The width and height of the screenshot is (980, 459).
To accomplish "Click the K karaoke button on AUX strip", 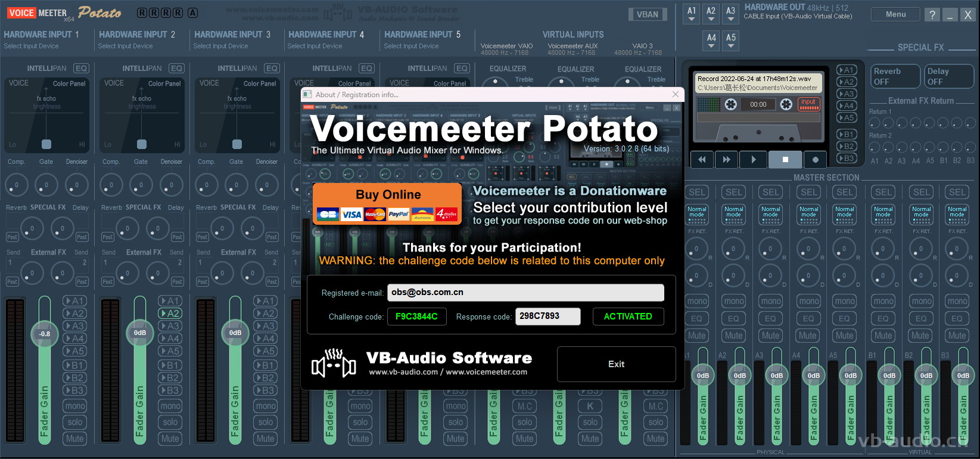I will pyautogui.click(x=590, y=406).
